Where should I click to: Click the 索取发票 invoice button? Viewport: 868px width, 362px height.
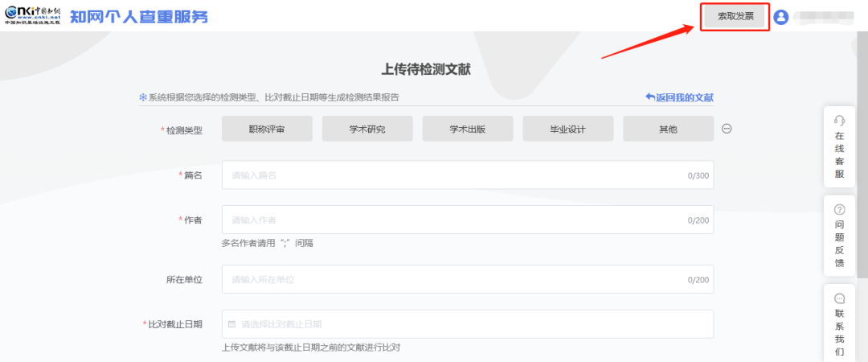735,17
